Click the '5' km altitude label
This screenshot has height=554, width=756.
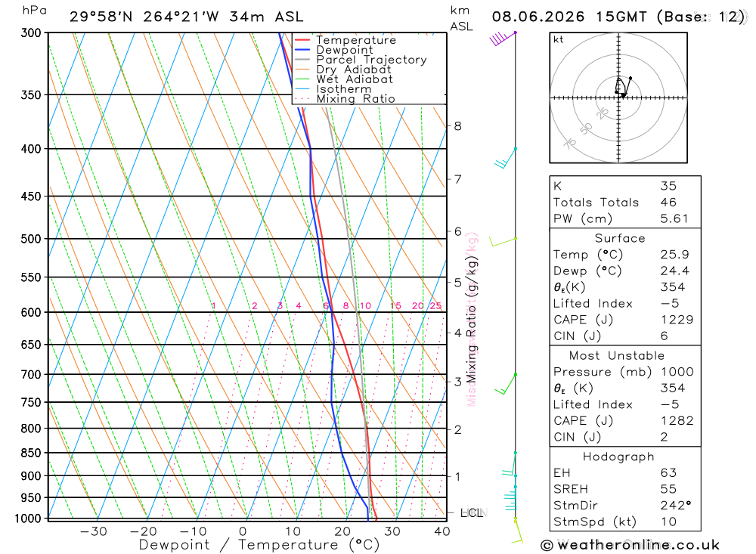click(x=457, y=283)
